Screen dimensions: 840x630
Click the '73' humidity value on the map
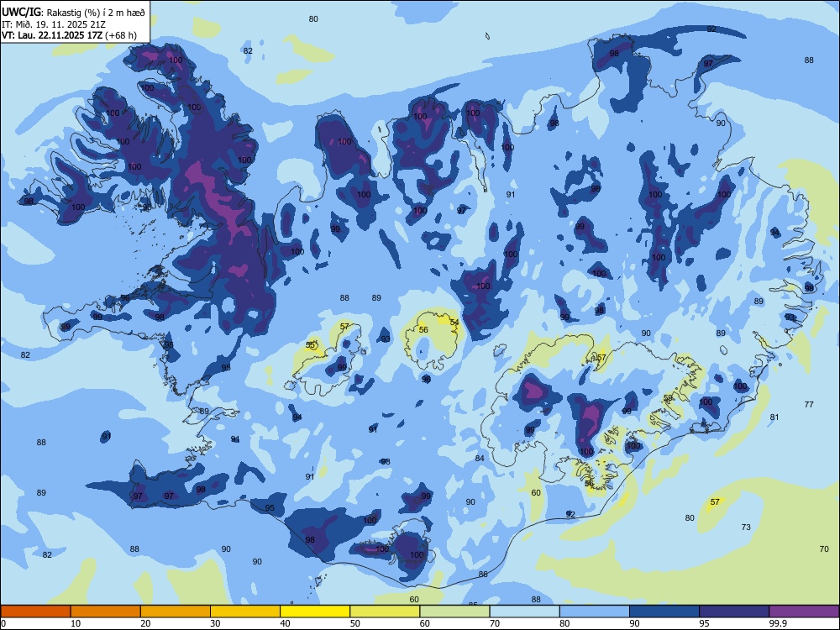tap(746, 528)
